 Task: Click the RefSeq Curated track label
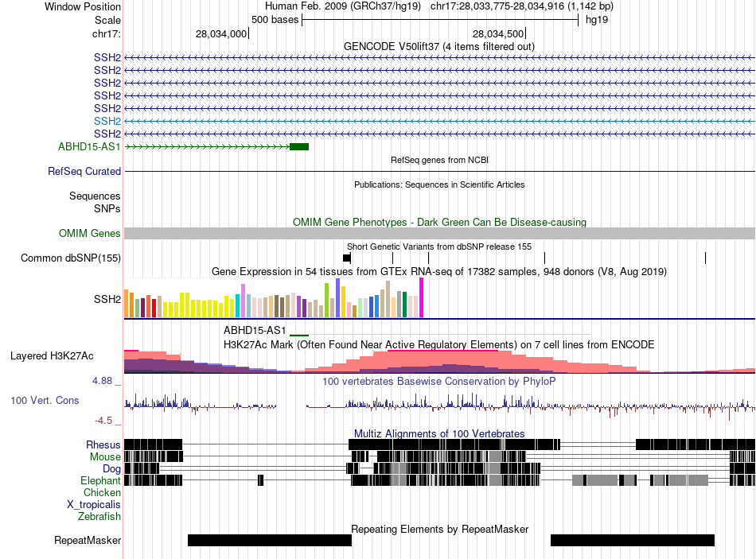tap(84, 171)
